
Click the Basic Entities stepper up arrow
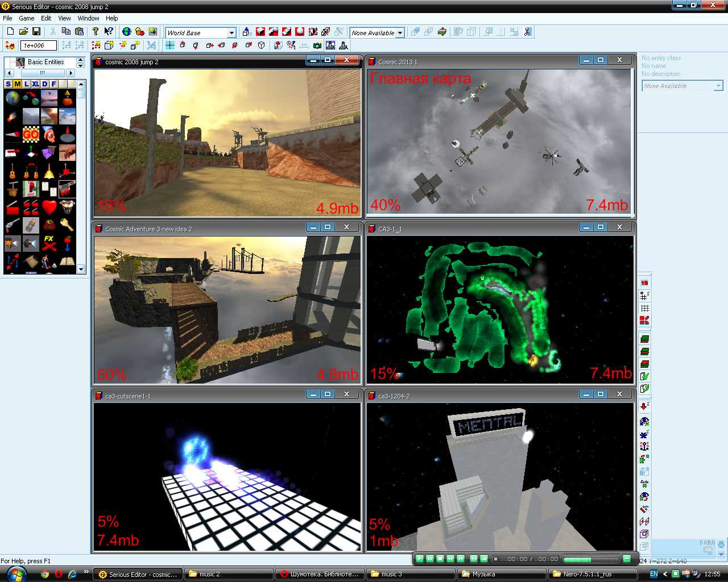tap(80, 60)
